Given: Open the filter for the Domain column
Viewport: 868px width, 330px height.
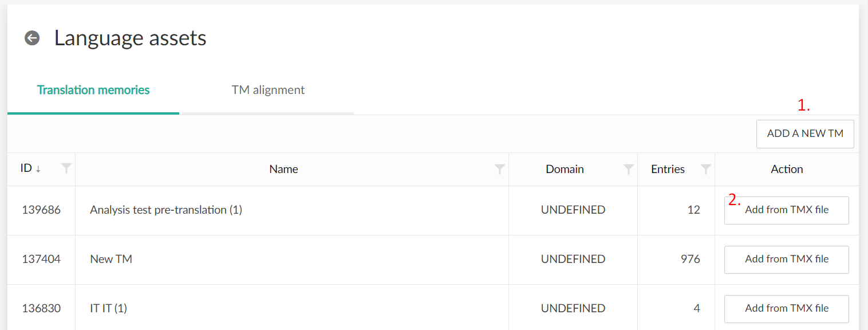Looking at the screenshot, I should [629, 169].
